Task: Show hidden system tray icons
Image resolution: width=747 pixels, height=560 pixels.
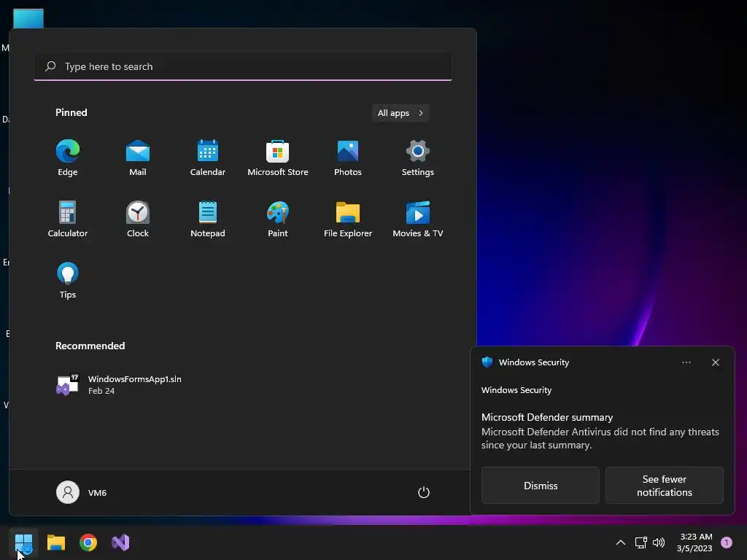Action: tap(620, 542)
